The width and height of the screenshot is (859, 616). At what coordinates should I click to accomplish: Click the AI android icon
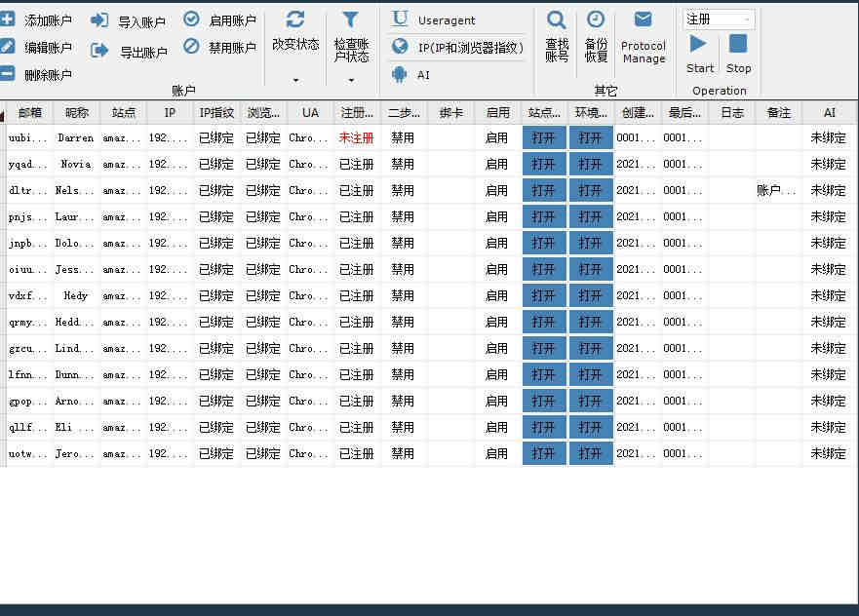400,74
